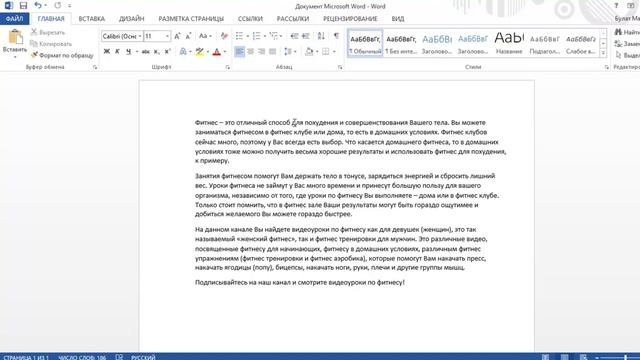640x360 pixels.
Task: Click the Вставить paste clipboard icon
Action: (x=15, y=37)
